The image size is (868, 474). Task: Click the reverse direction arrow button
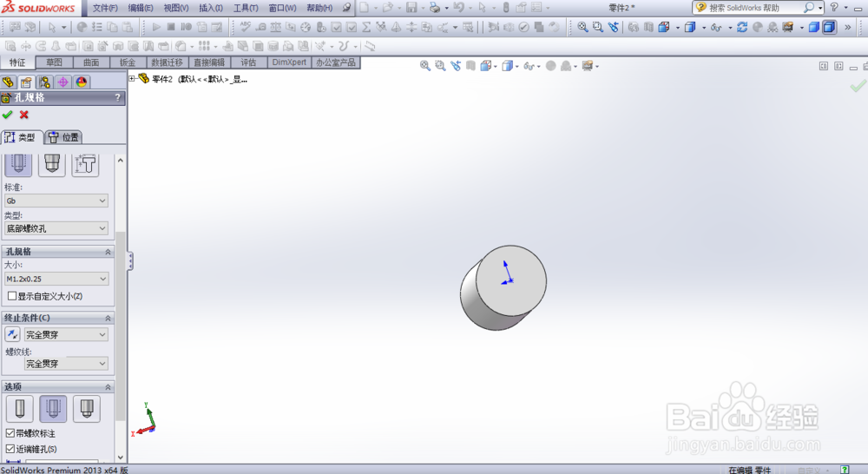[12, 334]
